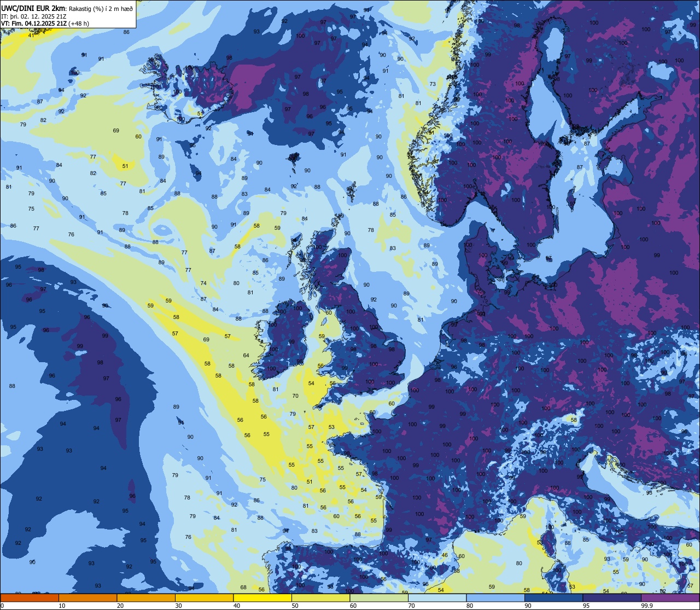700x610 pixels.
Task: Select the dark blue 90–95 legend swatch
Action: (553, 598)
